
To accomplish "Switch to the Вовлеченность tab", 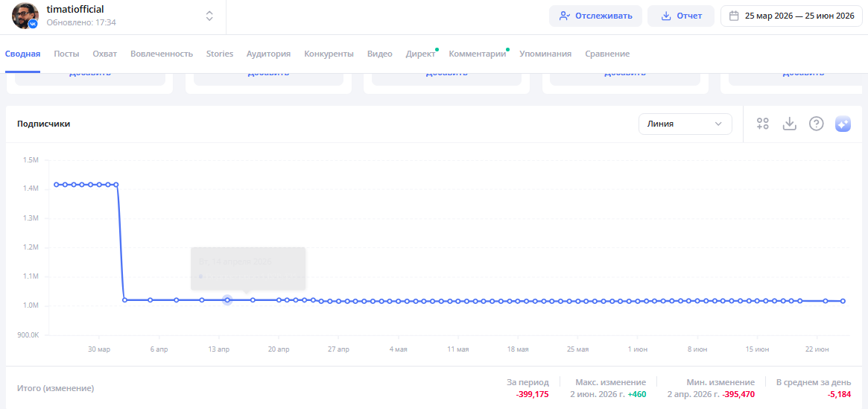I will coord(162,54).
